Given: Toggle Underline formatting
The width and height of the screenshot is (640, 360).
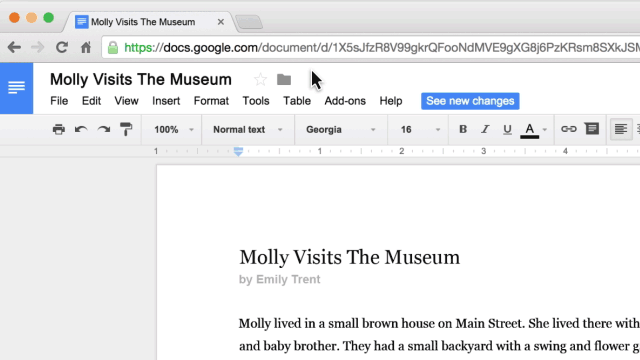Looking at the screenshot, I should click(x=507, y=130).
